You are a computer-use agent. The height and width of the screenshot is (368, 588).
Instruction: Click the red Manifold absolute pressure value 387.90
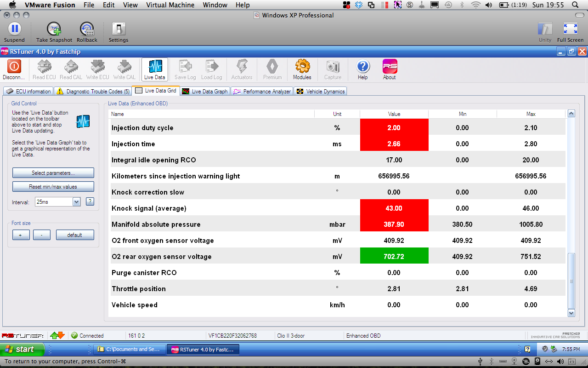click(x=394, y=224)
